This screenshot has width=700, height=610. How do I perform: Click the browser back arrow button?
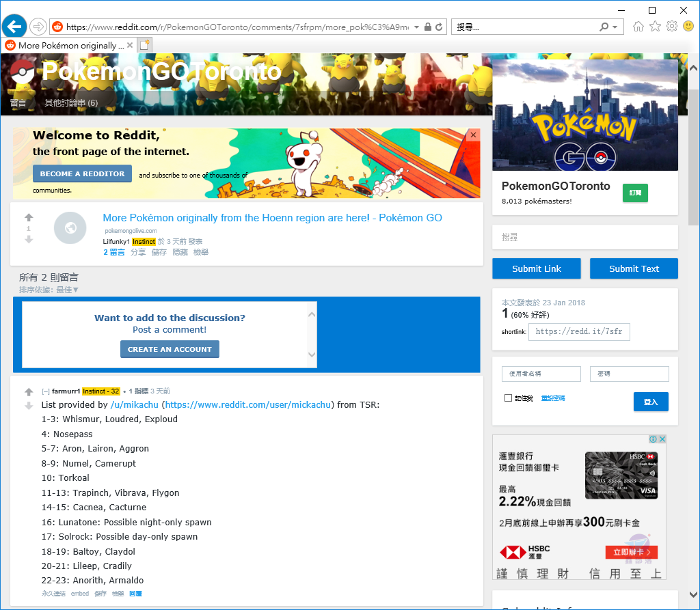(x=14, y=27)
